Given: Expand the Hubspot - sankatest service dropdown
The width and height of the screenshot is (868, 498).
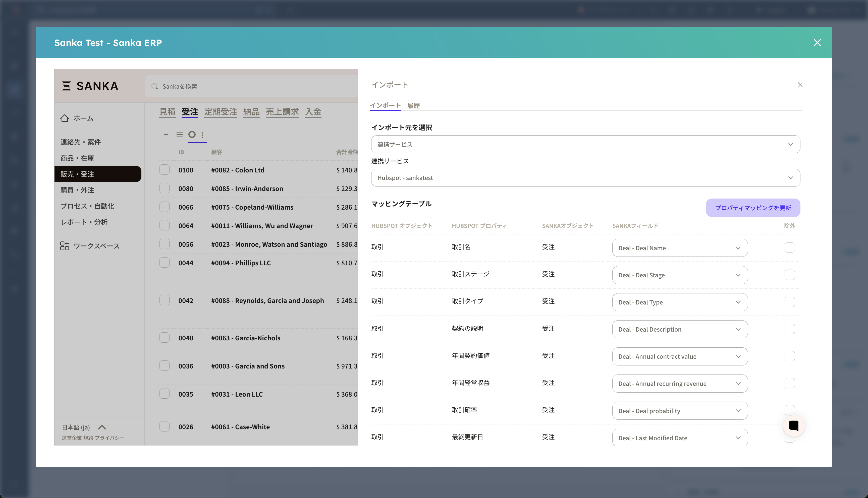Looking at the screenshot, I should (585, 178).
